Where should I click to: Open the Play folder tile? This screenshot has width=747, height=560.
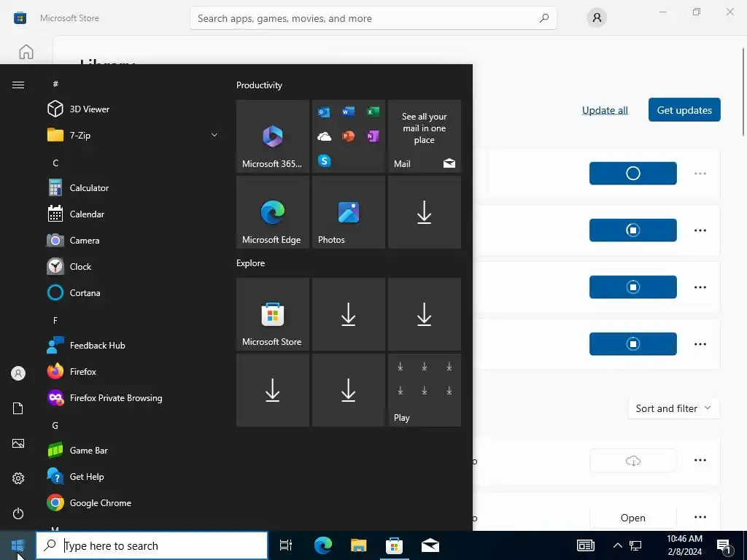tap(425, 390)
